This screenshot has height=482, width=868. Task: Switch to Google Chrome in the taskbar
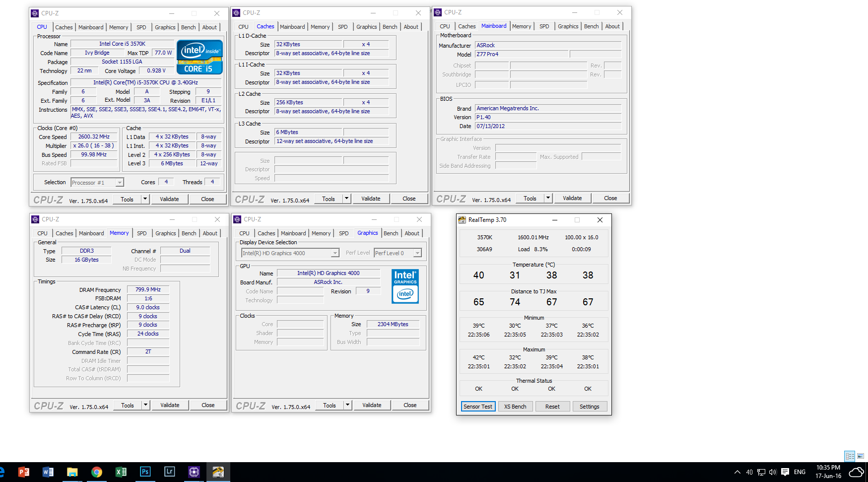96,472
